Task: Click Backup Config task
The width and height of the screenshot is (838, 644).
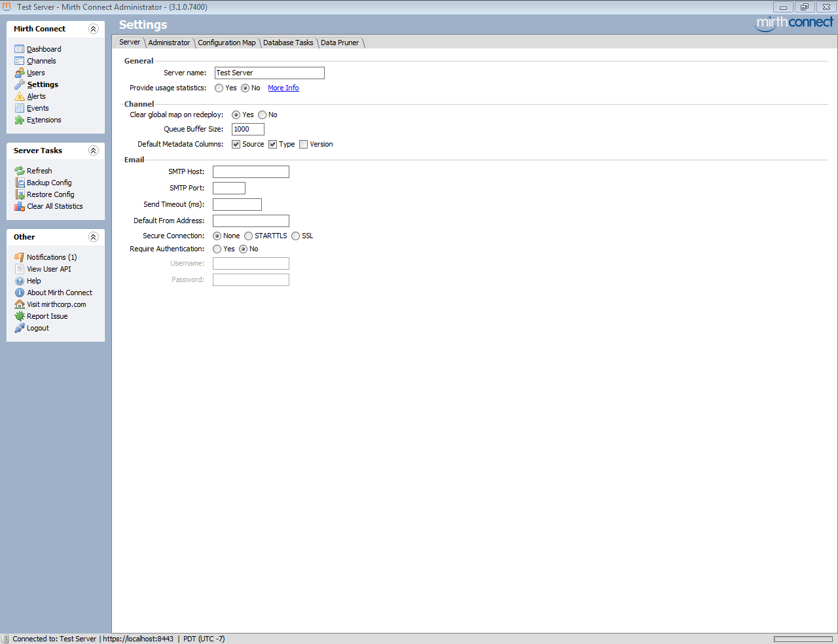Action: 49,183
